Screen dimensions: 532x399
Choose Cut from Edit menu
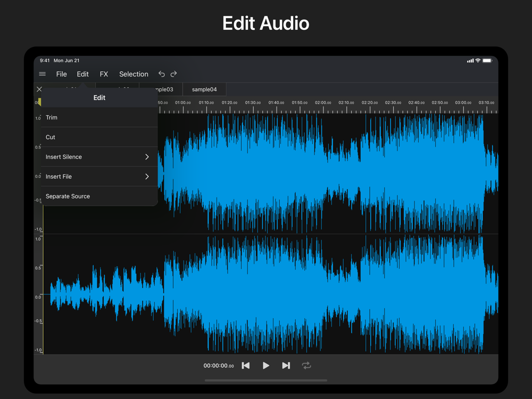[51, 137]
